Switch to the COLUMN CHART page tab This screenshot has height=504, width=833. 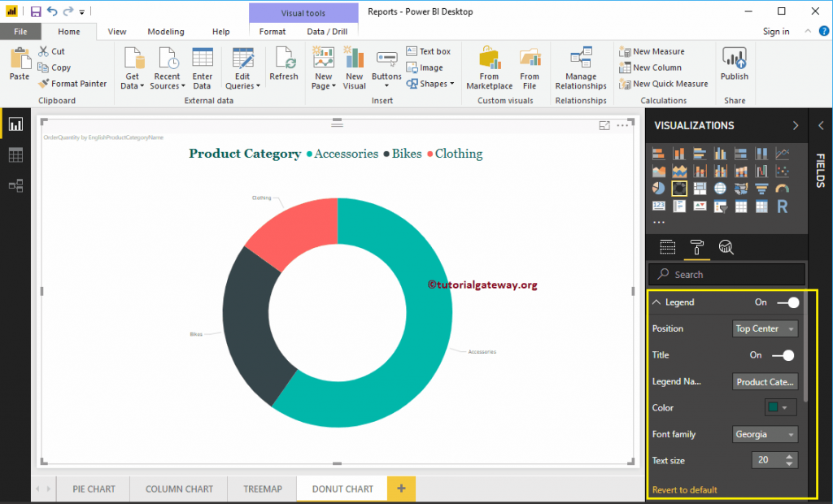click(179, 489)
